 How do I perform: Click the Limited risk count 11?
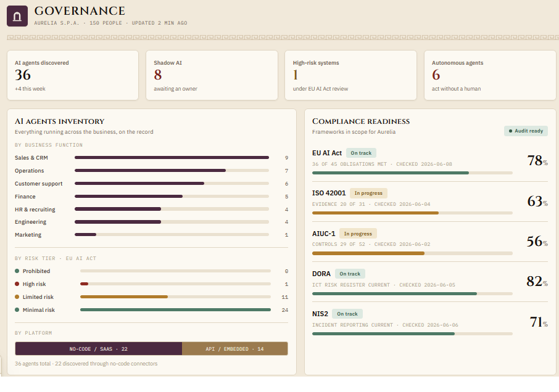[284, 297]
